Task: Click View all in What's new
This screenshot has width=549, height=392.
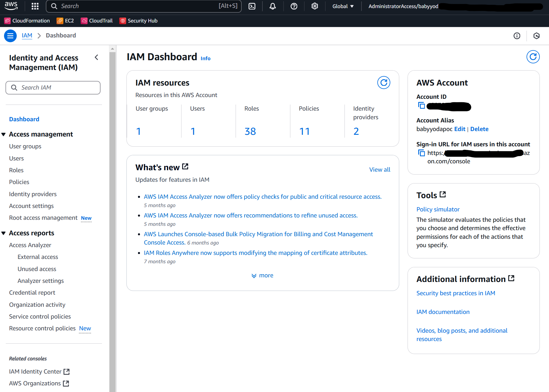Action: coord(380,170)
